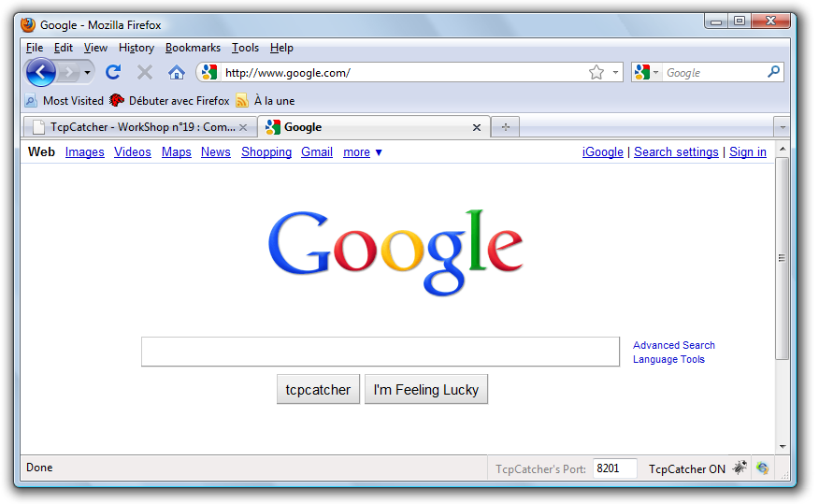The image size is (819, 504).
Task: Expand the Google 'more' menu
Action: pyautogui.click(x=363, y=152)
